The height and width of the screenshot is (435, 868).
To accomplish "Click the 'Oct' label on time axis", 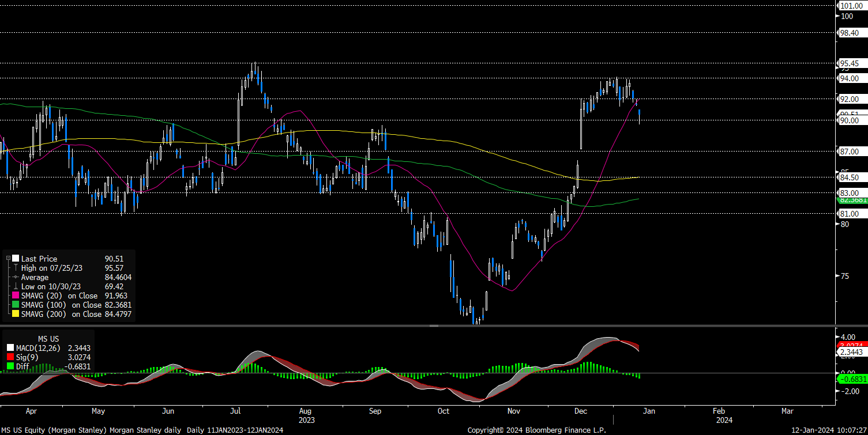I will pyautogui.click(x=444, y=411).
